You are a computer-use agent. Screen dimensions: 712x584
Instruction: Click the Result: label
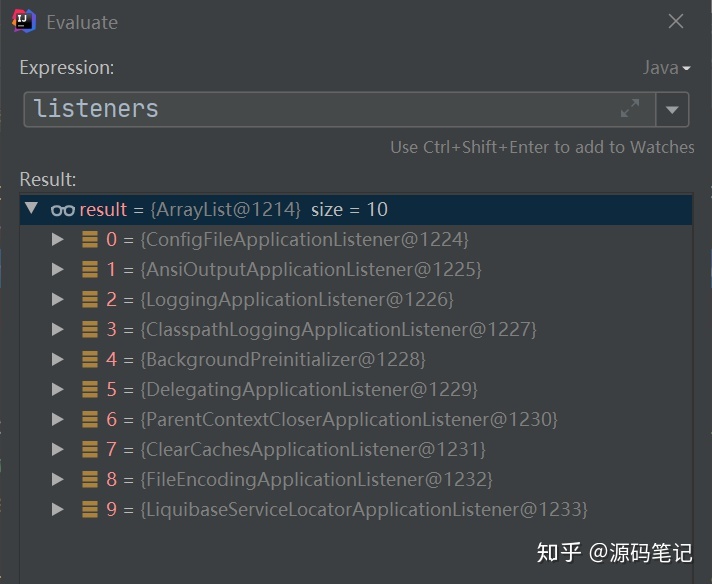tap(48, 179)
